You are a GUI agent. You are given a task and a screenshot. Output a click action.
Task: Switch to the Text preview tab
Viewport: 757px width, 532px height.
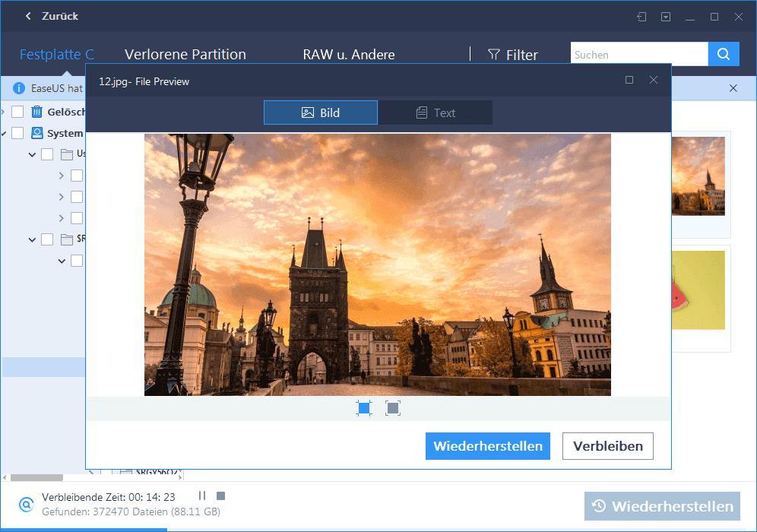tap(436, 112)
